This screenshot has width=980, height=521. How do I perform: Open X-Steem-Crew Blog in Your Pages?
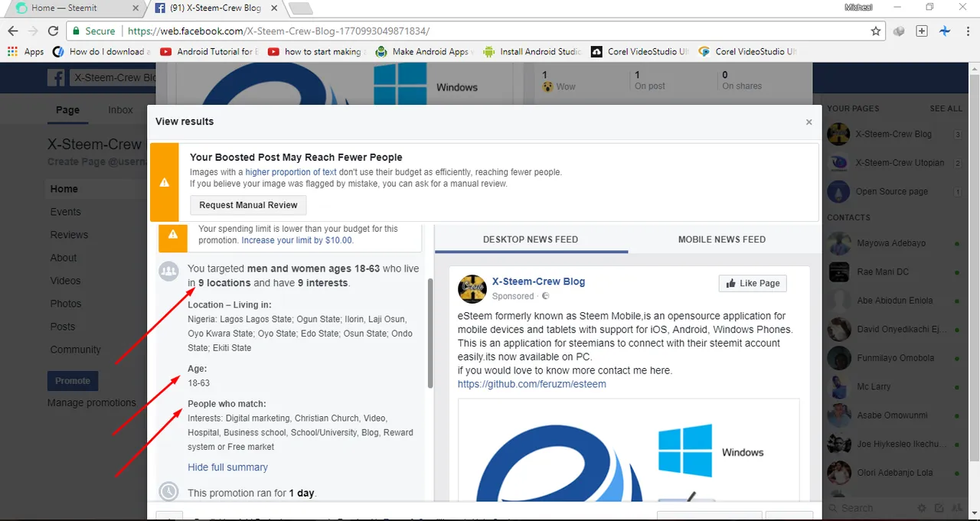point(893,134)
